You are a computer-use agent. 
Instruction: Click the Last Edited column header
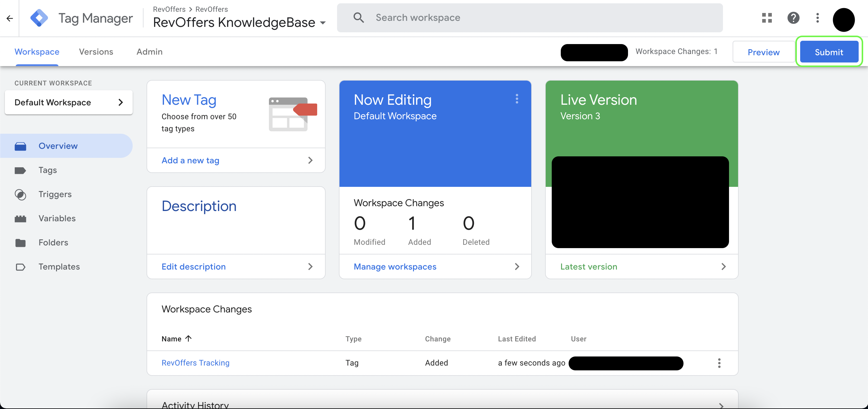pos(516,339)
